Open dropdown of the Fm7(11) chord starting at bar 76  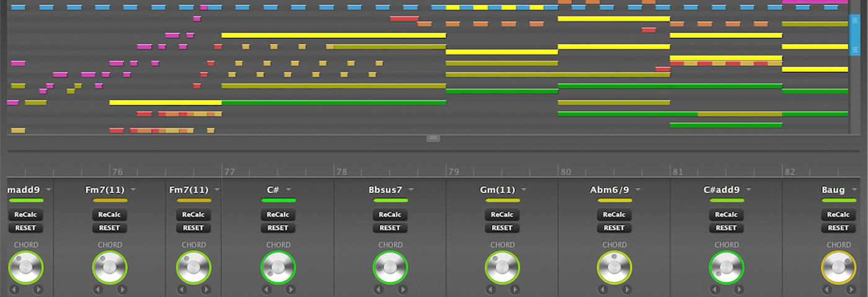[133, 190]
